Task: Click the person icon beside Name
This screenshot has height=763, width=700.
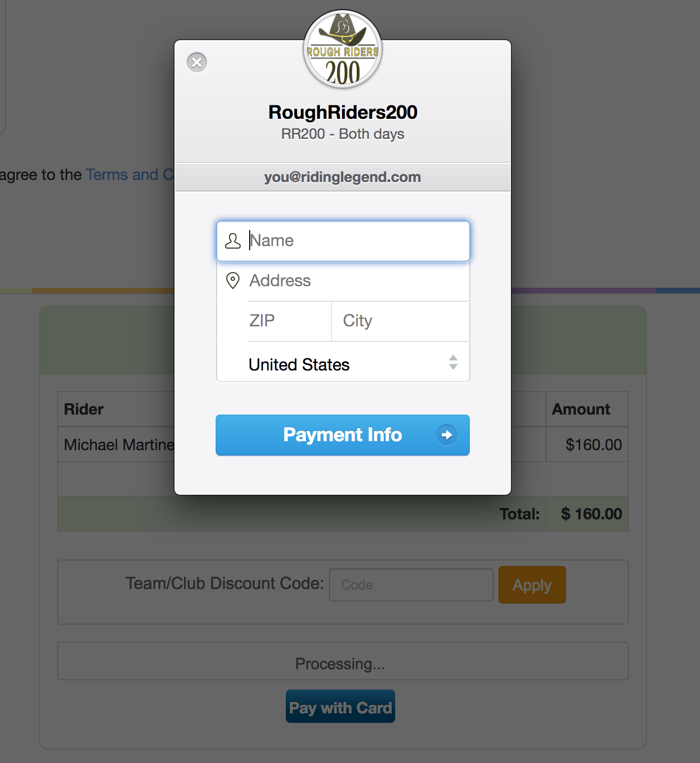Action: pos(233,241)
